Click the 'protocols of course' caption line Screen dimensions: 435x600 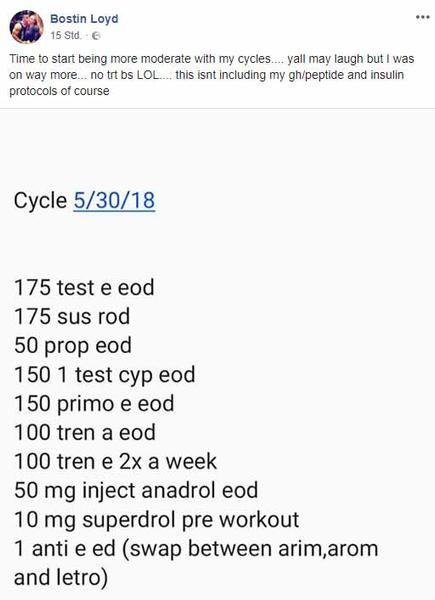59,91
